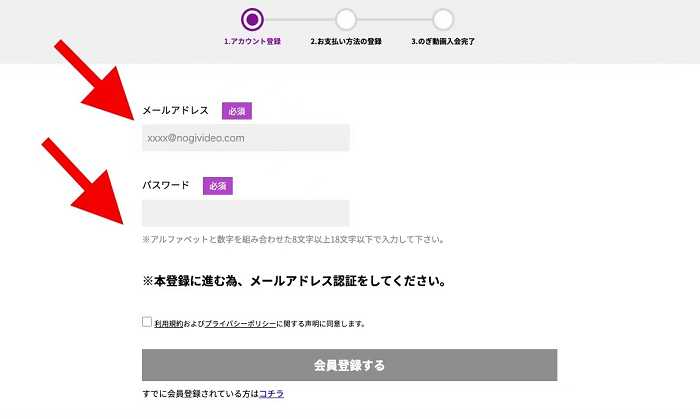Click the 1.アカウント登録 step label
Screen dimensions: 700x419
(252, 41)
